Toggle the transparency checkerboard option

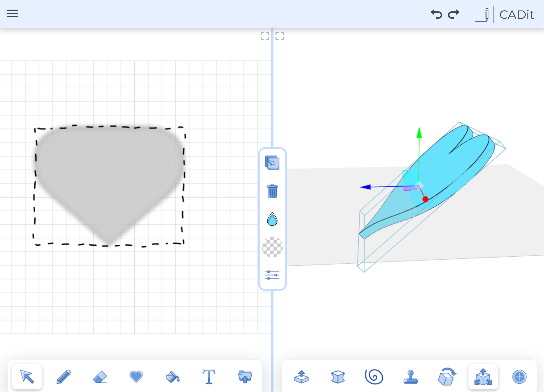[272, 247]
